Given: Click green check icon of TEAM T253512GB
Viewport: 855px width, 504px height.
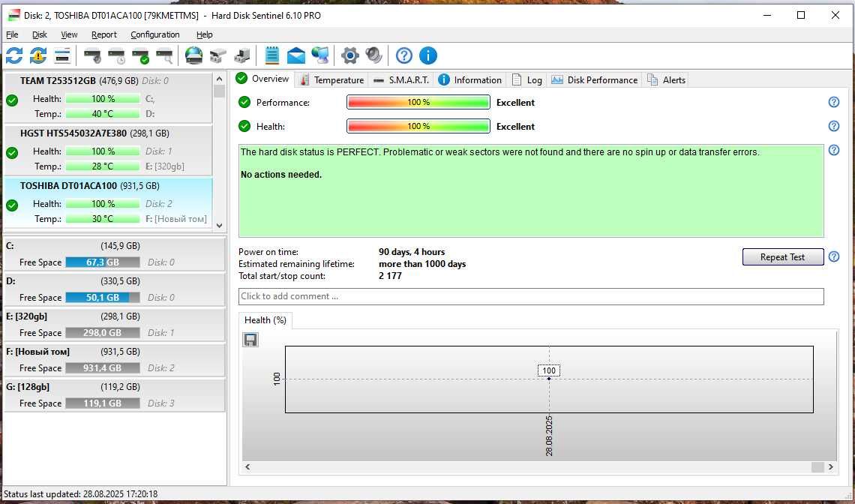Looking at the screenshot, I should click(x=12, y=100).
